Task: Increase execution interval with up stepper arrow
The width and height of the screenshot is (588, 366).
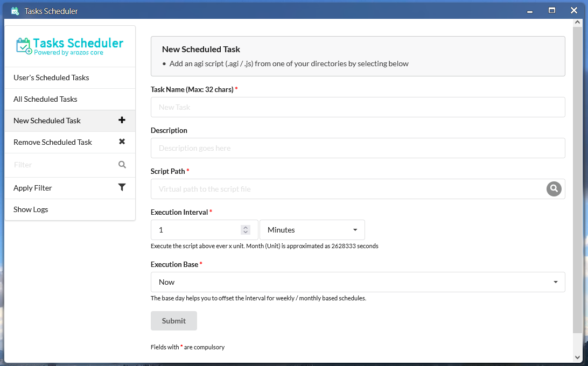Action: click(246, 227)
